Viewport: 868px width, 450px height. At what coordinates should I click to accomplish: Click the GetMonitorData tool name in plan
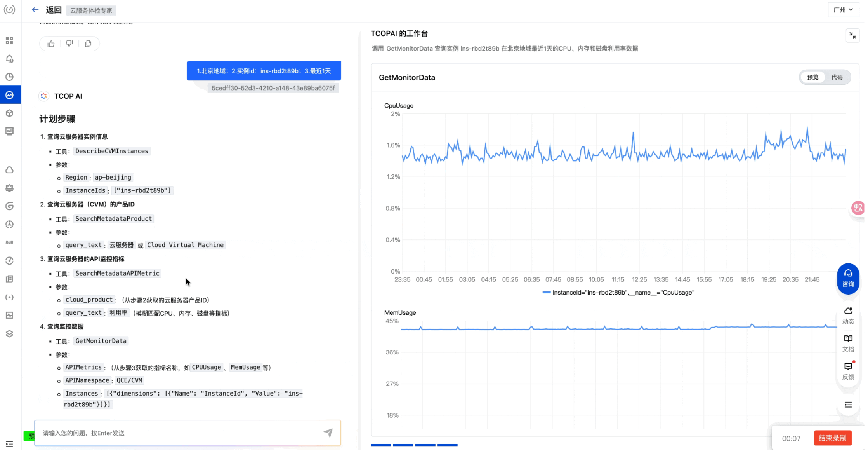(x=101, y=341)
